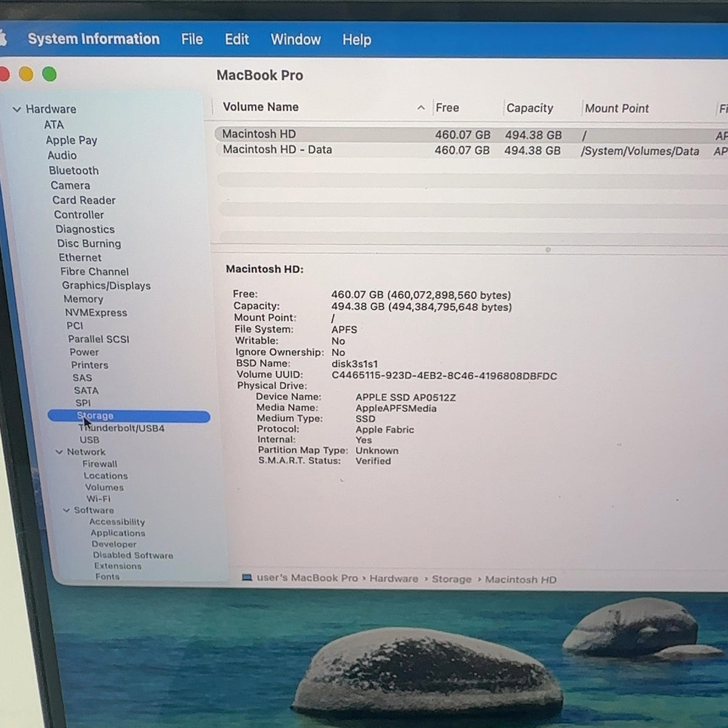Select Power in the sidebar
This screenshot has width=728, height=728.
[x=84, y=352]
